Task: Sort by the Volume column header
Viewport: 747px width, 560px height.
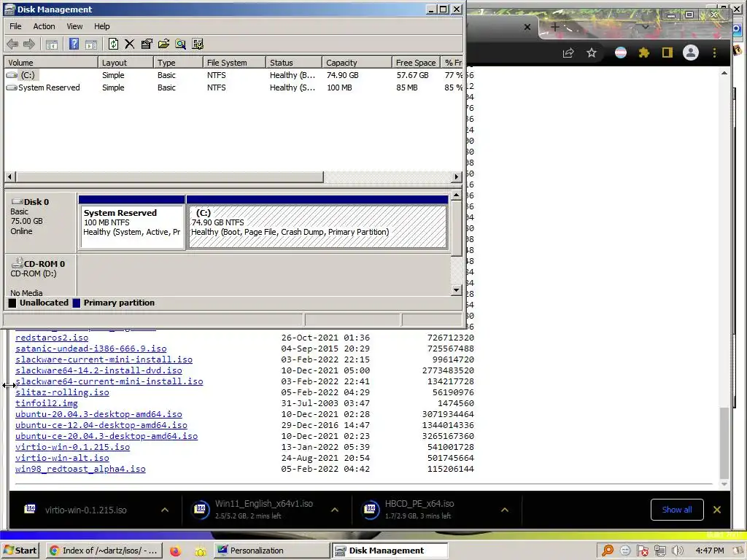Action: click(x=51, y=63)
